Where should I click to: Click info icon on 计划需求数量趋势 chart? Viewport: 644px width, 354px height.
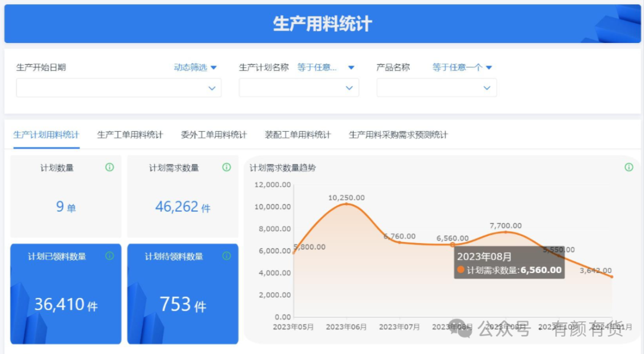tap(628, 167)
